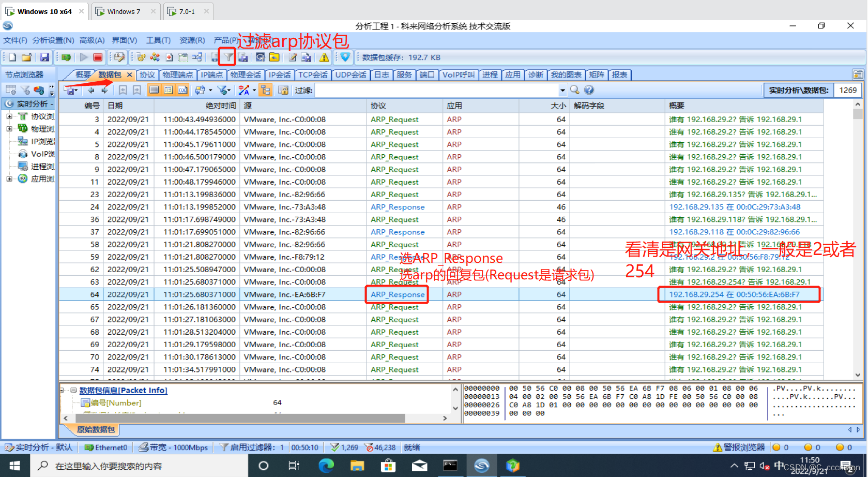Click the 原始数据包 bottom tab

(x=96, y=429)
